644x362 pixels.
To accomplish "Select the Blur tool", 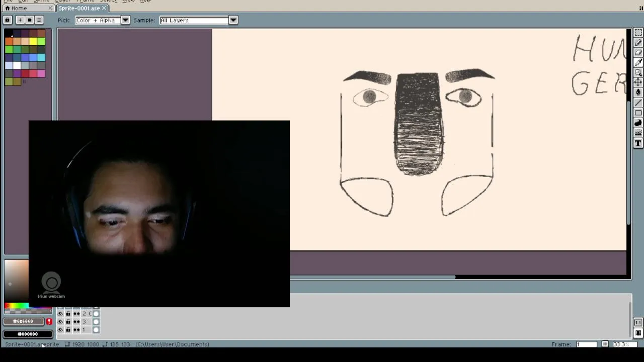I will point(638,133).
